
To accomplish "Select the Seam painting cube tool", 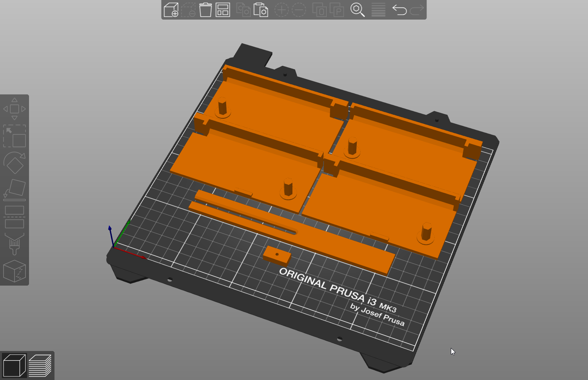I will pyautogui.click(x=15, y=271).
